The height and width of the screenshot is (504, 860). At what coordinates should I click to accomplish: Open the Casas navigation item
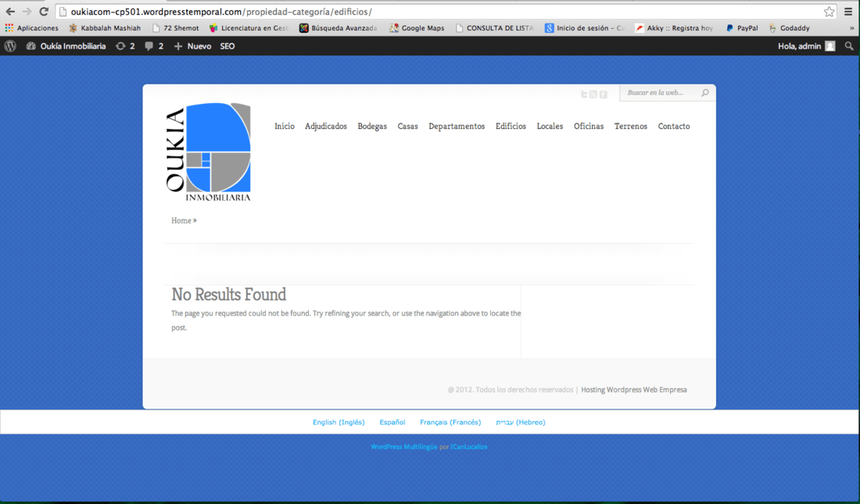pyautogui.click(x=407, y=126)
